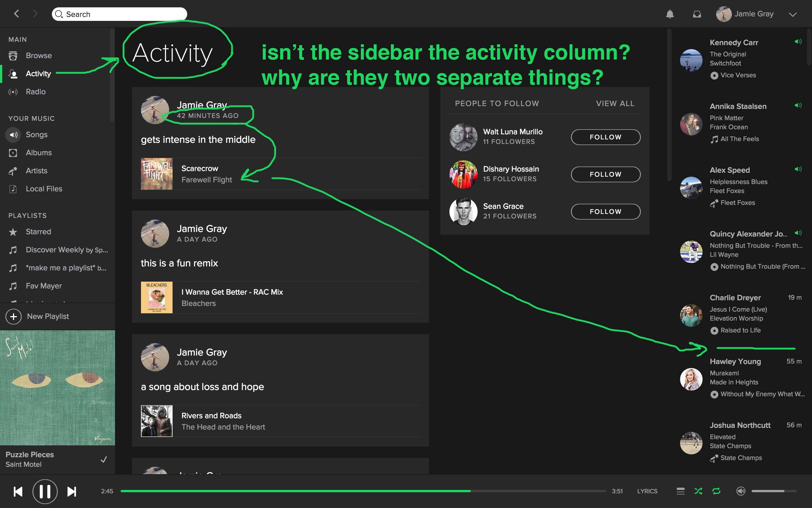The height and width of the screenshot is (508, 812).
Task: Open Walt Luna Murillo's profile picture
Action: click(x=464, y=137)
